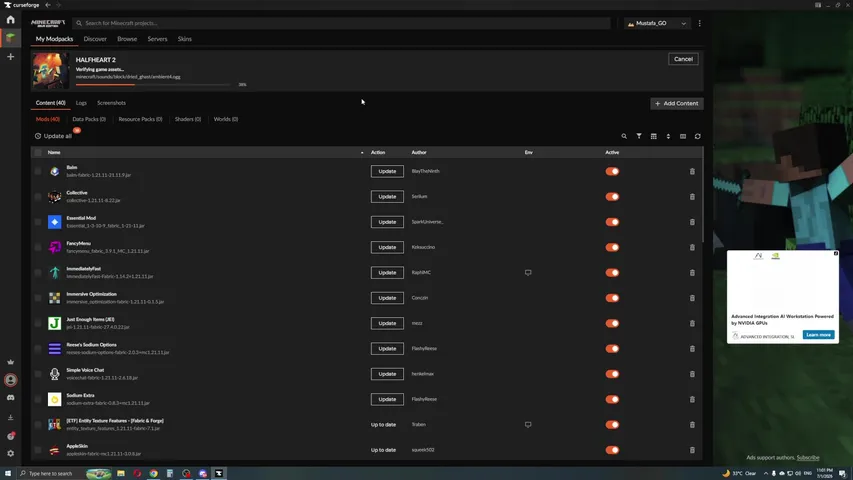Turn off FancyMenu active toggle
The height and width of the screenshot is (480, 853).
tap(612, 247)
